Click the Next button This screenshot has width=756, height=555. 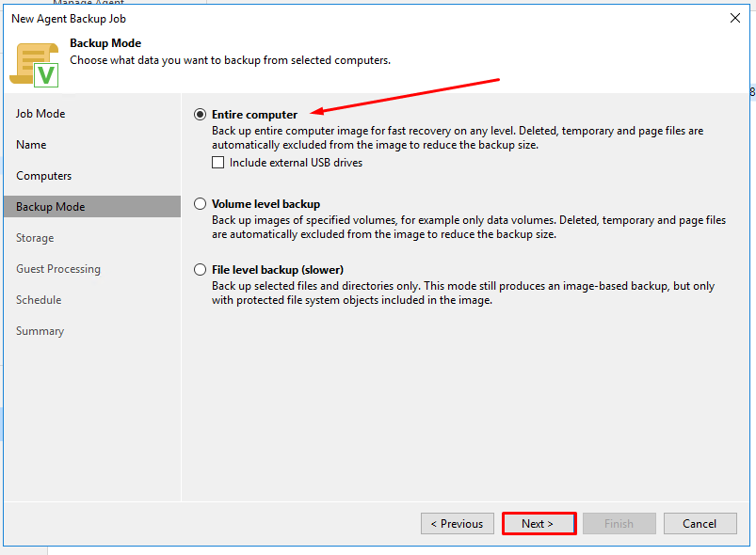click(539, 524)
